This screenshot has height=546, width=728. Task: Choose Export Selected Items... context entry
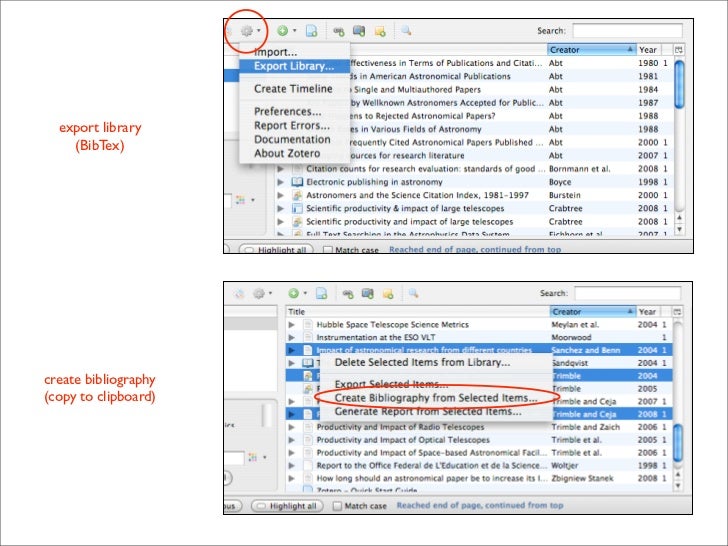tap(436, 384)
